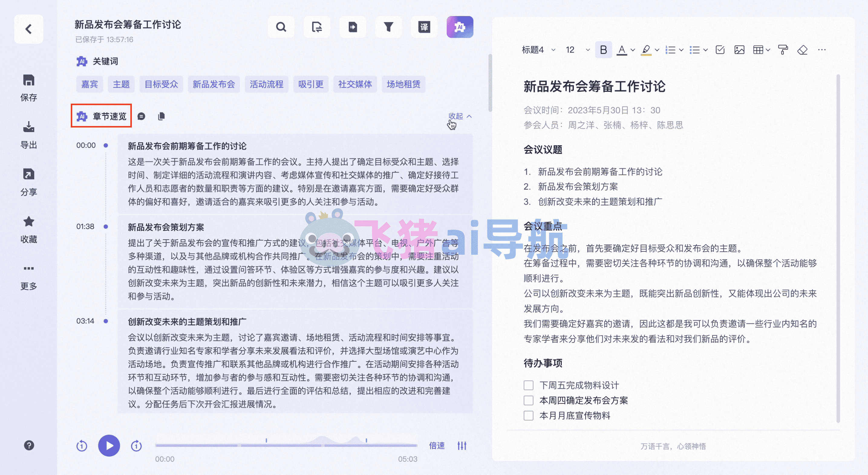Click the format painter icon
This screenshot has width=868, height=475.
pos(783,50)
